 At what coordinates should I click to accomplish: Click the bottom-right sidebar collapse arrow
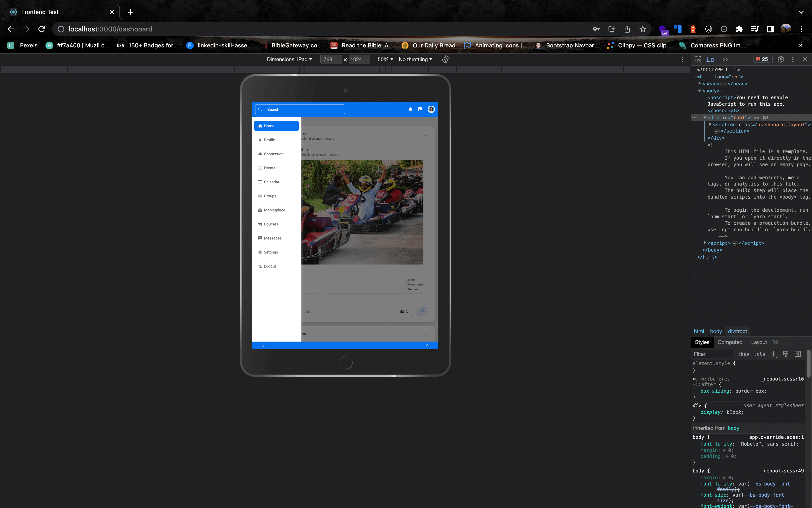[426, 345]
